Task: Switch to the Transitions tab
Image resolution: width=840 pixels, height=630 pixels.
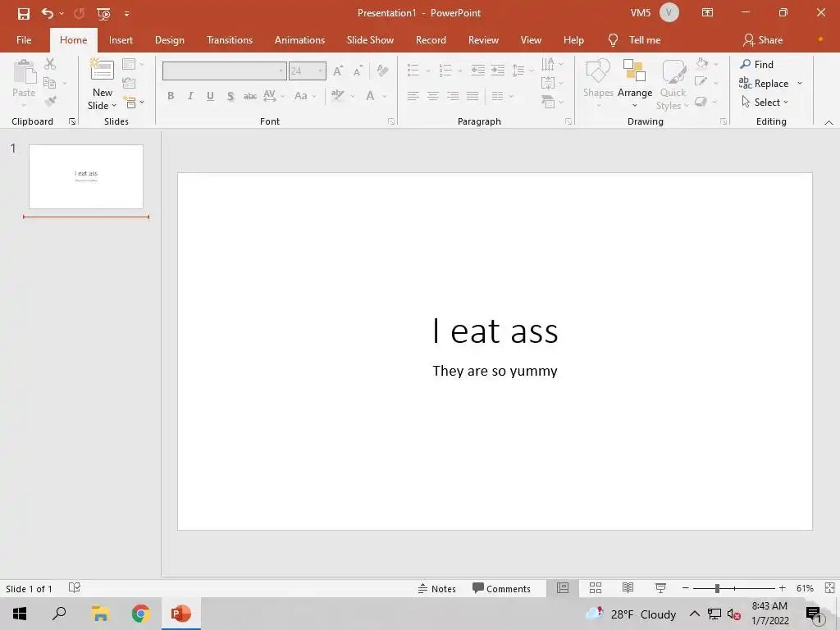Action: click(230, 40)
